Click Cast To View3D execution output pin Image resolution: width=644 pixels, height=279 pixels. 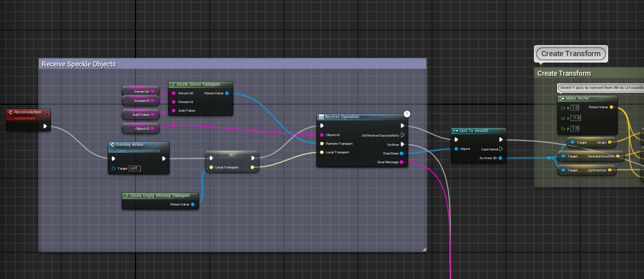coord(500,139)
